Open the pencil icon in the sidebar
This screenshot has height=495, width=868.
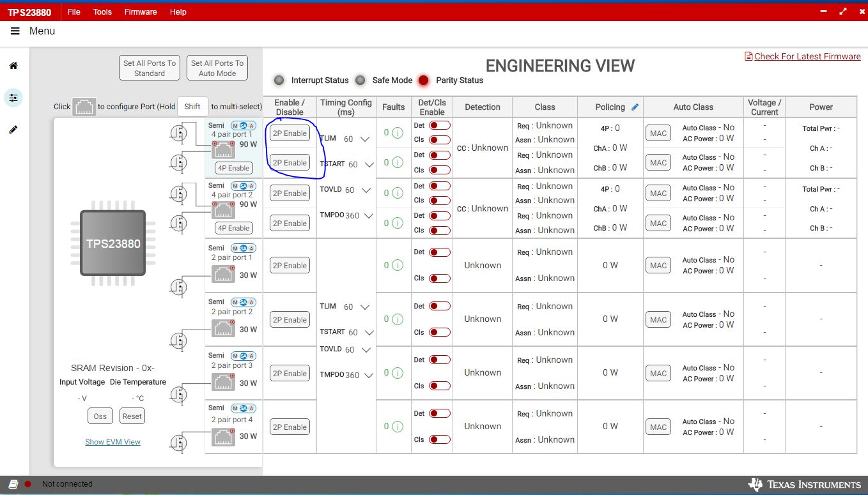click(x=13, y=130)
